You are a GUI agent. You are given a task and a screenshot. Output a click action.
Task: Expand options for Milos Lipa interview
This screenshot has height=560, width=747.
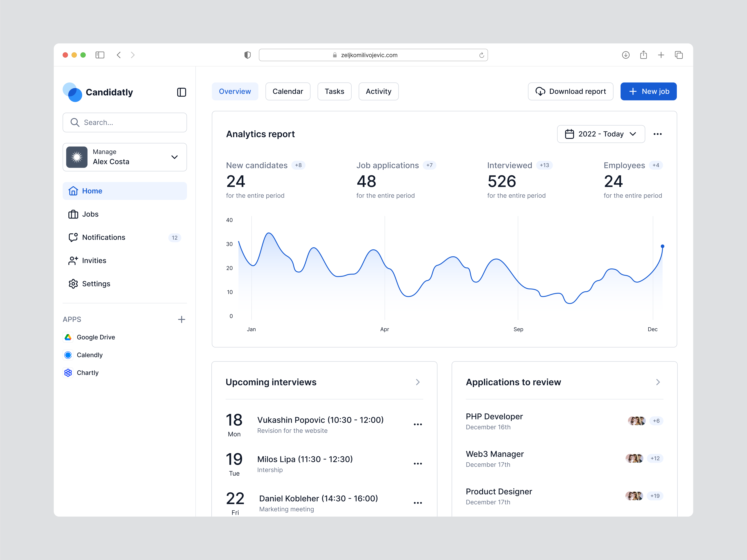(x=418, y=463)
